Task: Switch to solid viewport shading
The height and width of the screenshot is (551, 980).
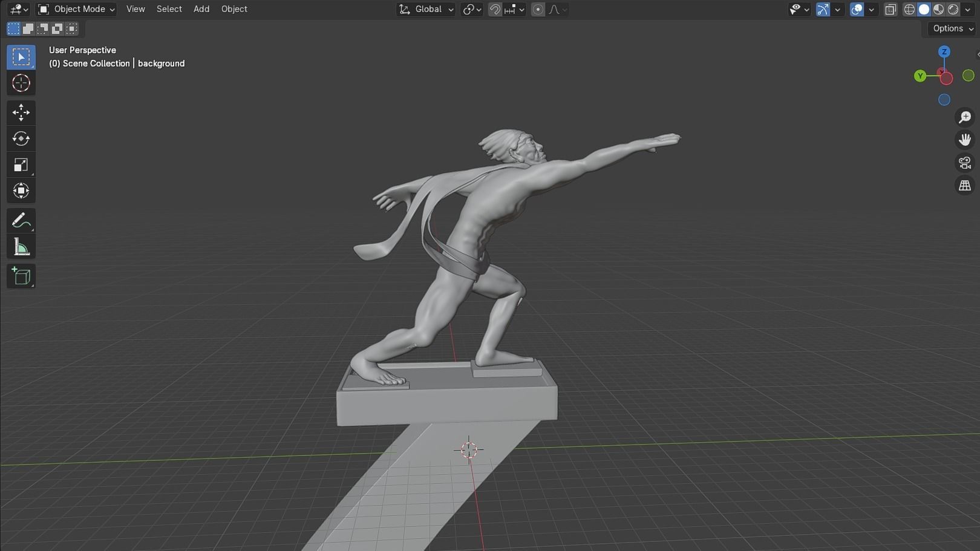Action: click(x=924, y=9)
